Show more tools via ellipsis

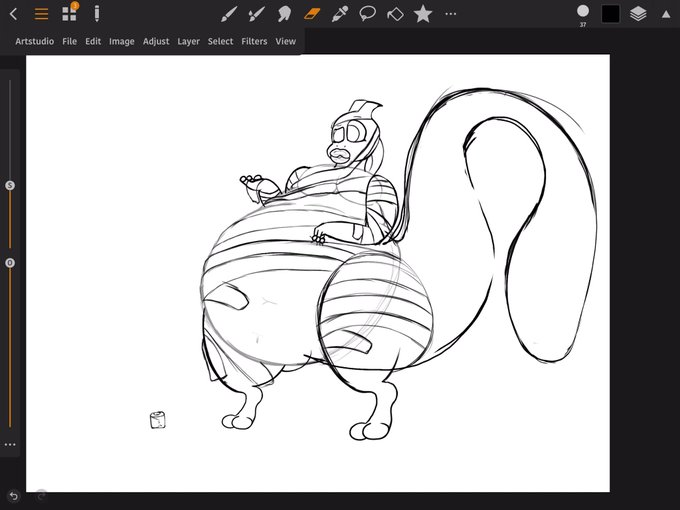[x=451, y=14]
